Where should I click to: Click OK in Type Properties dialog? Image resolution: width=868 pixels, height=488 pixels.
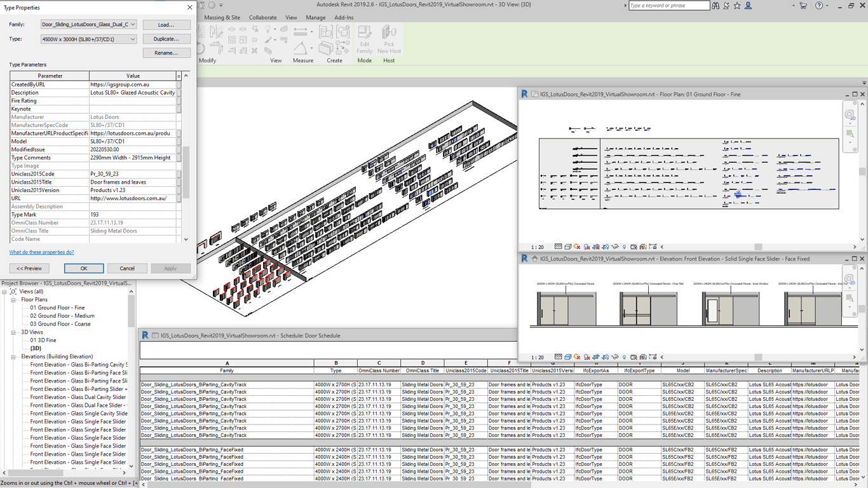coord(83,268)
